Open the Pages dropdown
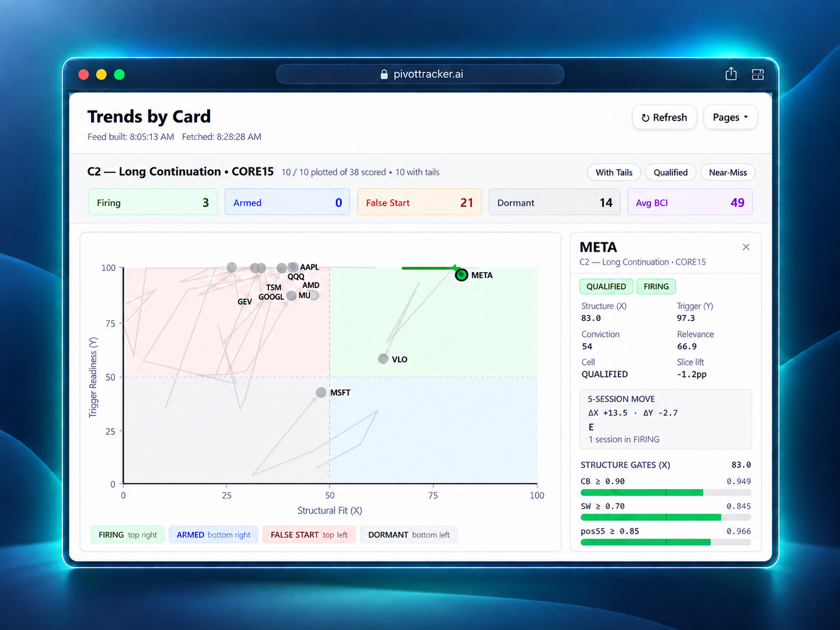 click(730, 117)
